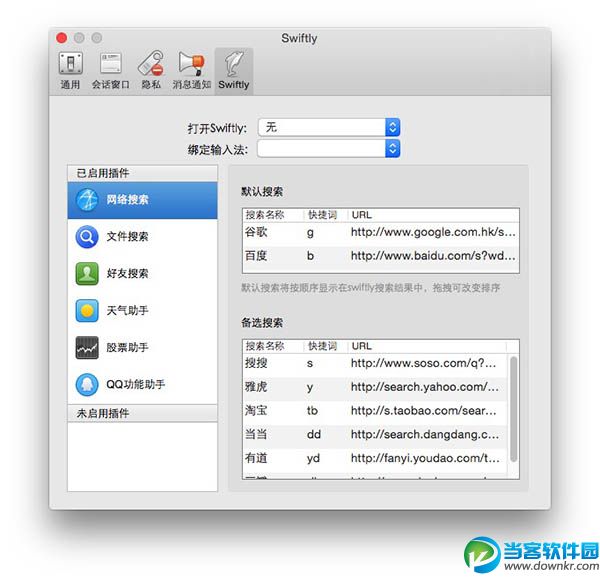600x580 pixels.
Task: Select the 文件搜索 plugin label
Action: point(127,237)
